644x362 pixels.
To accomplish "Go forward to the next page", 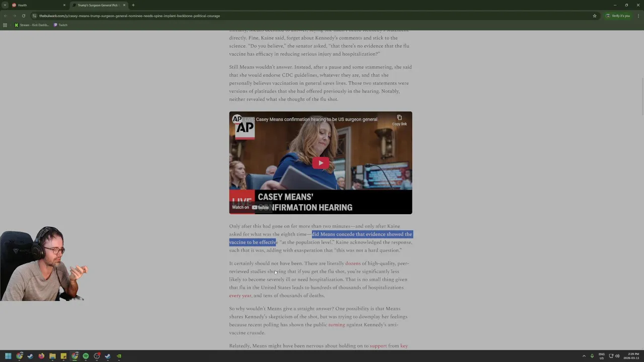I will [15, 16].
